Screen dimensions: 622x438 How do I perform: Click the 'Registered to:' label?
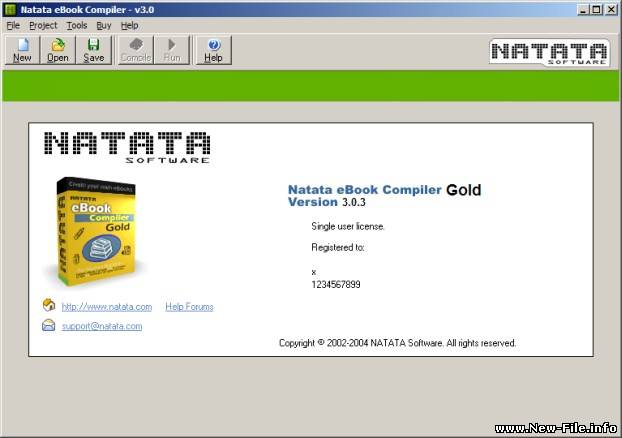(x=338, y=248)
